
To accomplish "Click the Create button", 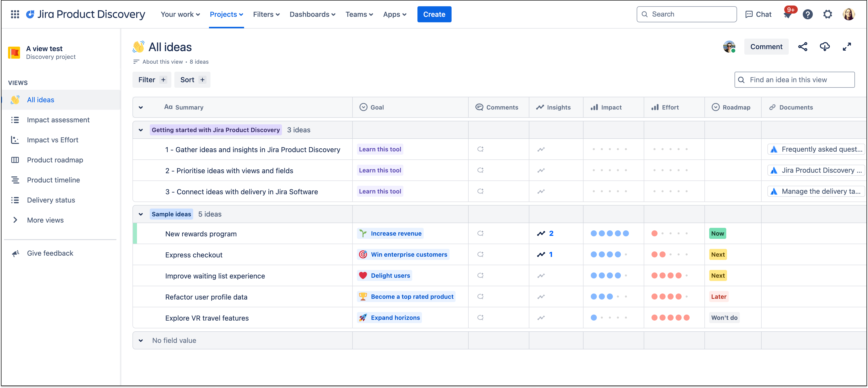I will [x=434, y=14].
